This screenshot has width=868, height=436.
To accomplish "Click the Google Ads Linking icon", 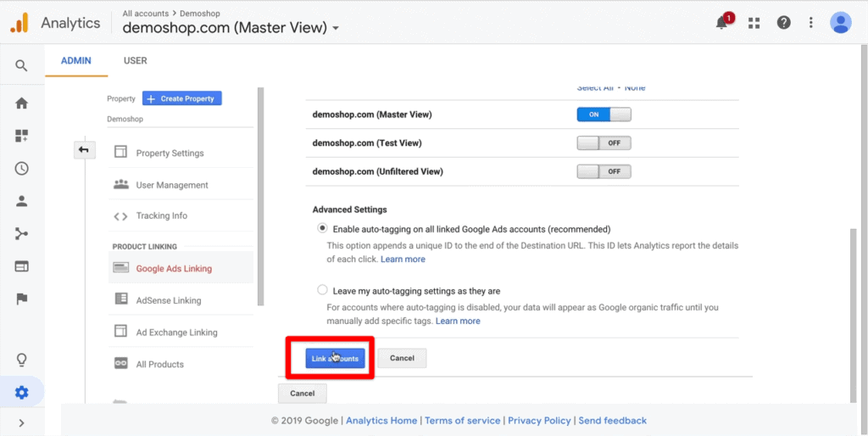I will point(120,269).
